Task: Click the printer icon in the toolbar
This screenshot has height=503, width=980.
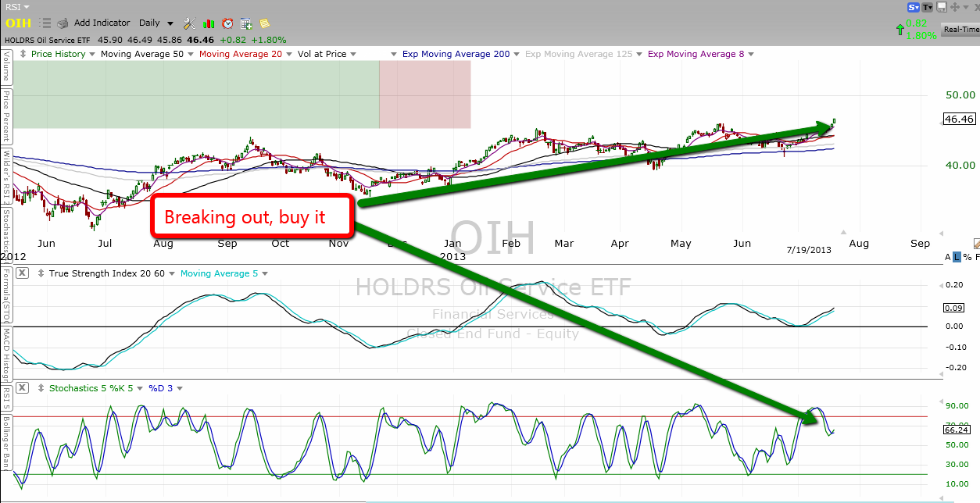Action: coord(62,23)
